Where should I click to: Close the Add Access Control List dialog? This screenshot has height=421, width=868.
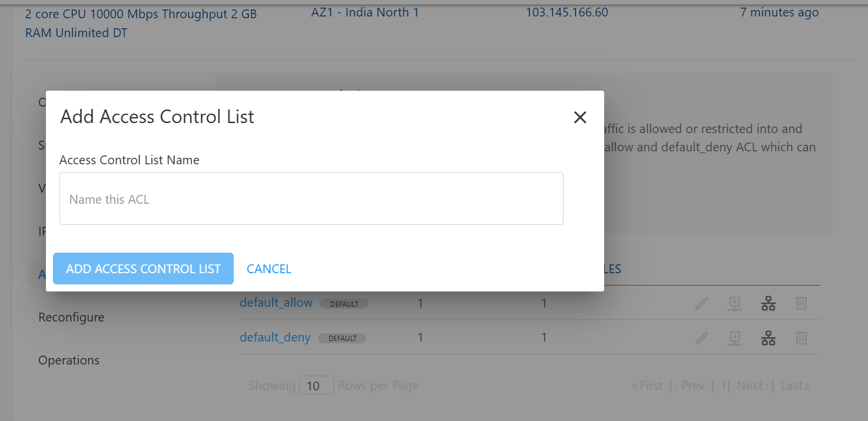(580, 118)
